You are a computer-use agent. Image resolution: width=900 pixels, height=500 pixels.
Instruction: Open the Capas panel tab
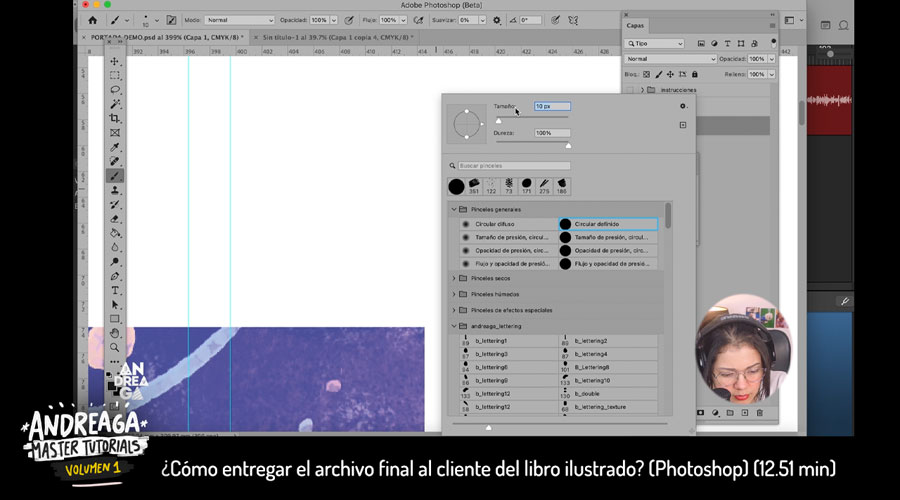[x=638, y=26]
